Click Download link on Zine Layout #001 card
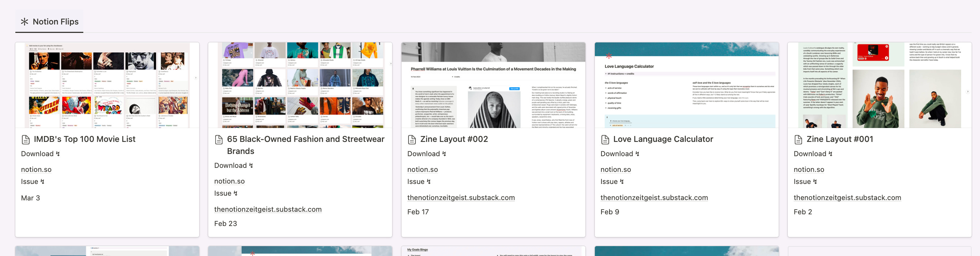Screen dimensions: 980x256 click(813, 154)
